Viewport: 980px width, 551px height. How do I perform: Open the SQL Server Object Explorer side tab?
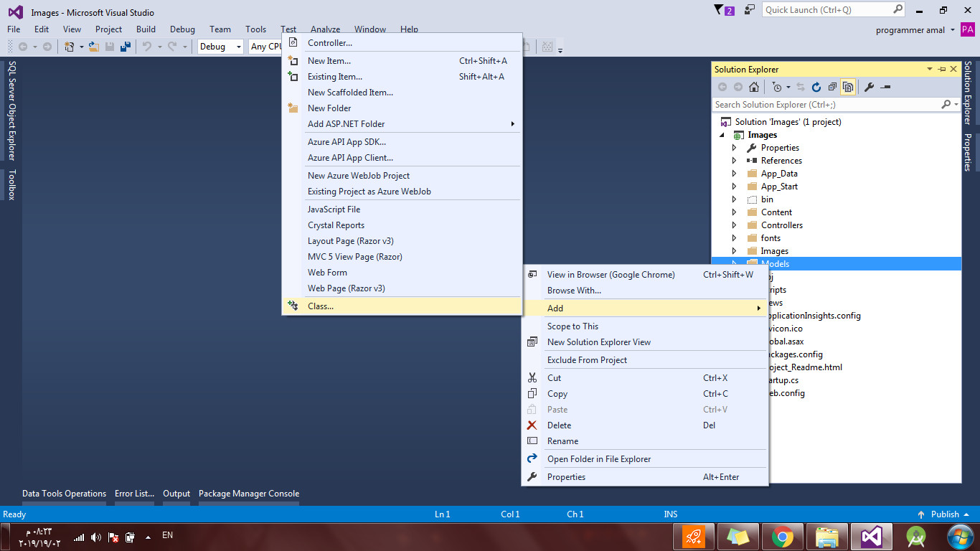click(x=11, y=110)
